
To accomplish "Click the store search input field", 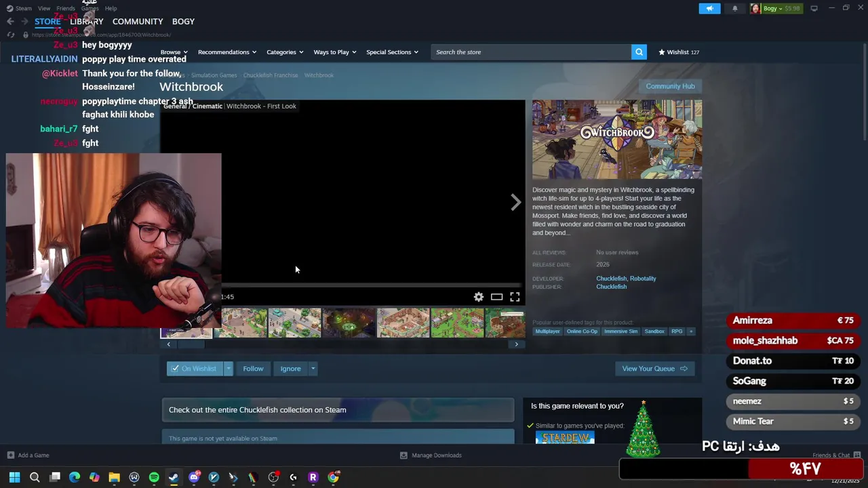I will (x=532, y=52).
